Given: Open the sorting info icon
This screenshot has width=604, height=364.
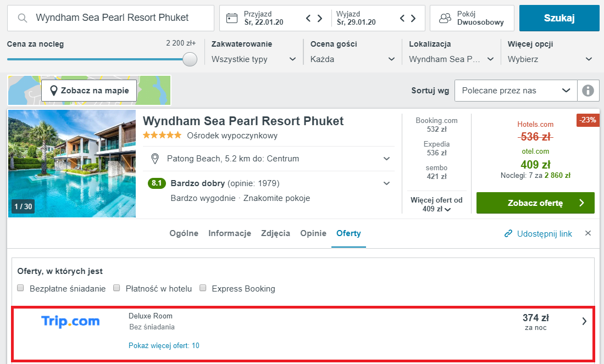Looking at the screenshot, I should coord(588,91).
